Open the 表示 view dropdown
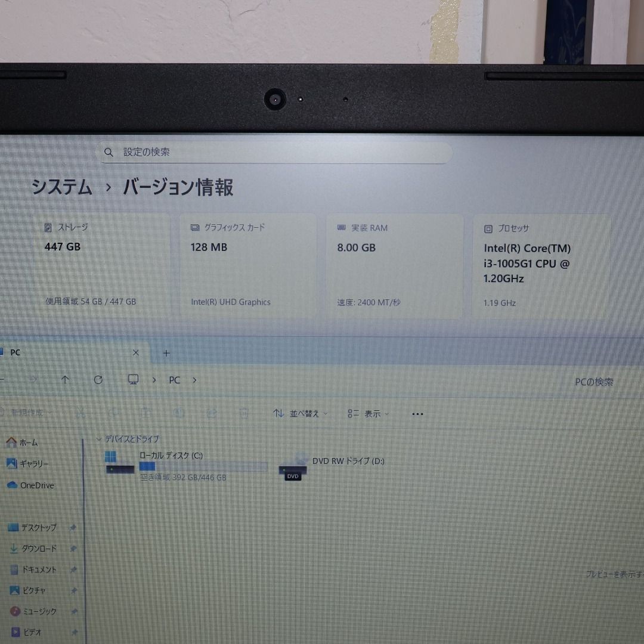 click(369, 414)
